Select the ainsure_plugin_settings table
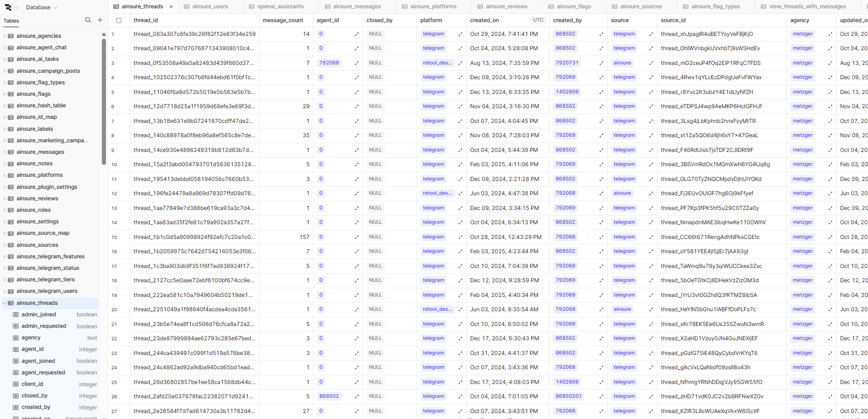Viewport: 868px width, 419px height. (x=47, y=187)
